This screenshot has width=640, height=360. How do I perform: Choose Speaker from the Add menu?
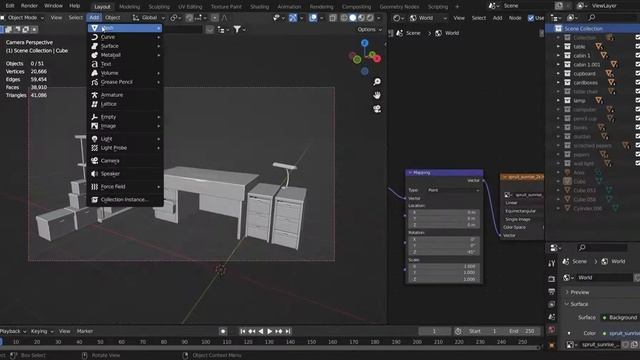[x=125, y=173]
